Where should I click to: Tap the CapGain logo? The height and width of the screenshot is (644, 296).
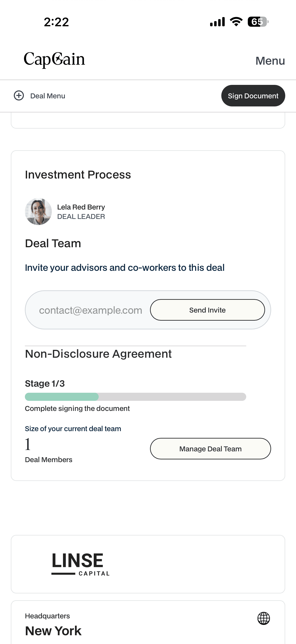[x=54, y=60]
